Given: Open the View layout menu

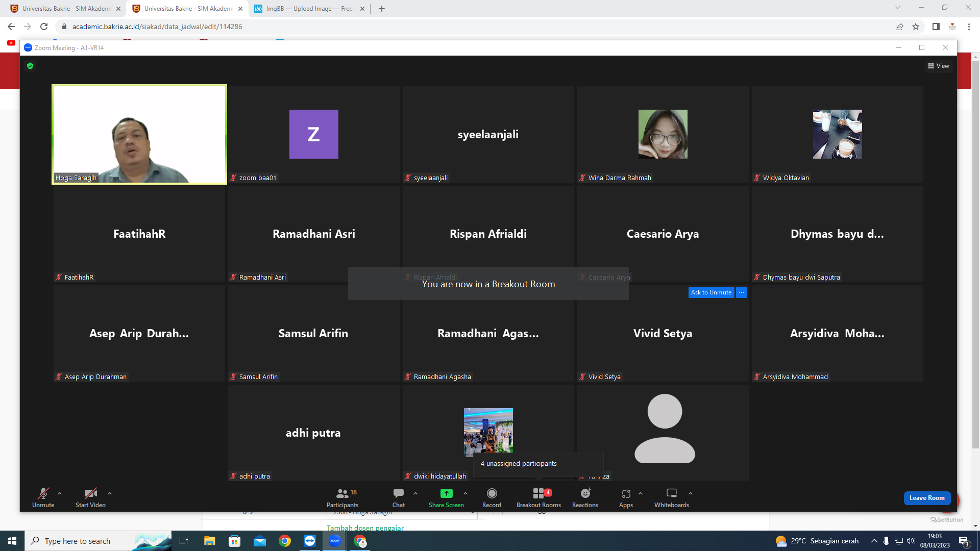Looking at the screenshot, I should [x=939, y=66].
